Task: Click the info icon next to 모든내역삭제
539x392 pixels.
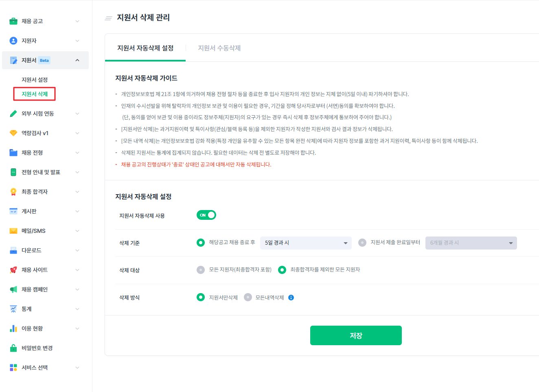Action: tap(291, 298)
